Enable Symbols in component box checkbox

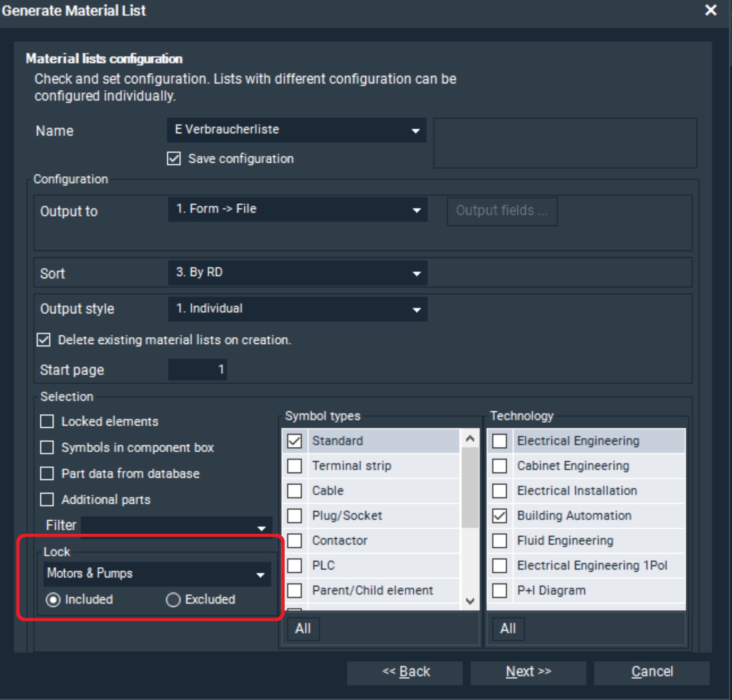tap(47, 448)
